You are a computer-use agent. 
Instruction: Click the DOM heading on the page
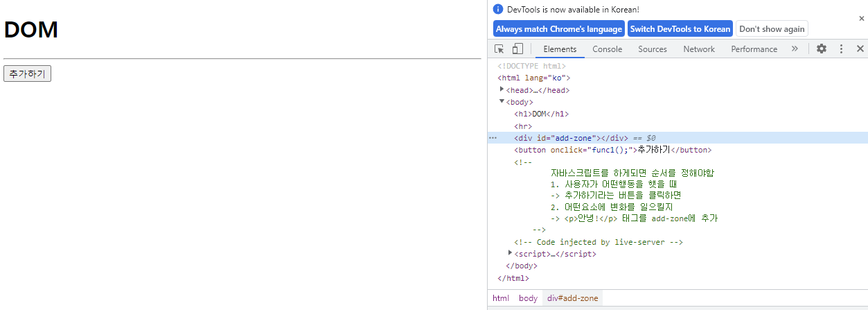click(x=31, y=30)
